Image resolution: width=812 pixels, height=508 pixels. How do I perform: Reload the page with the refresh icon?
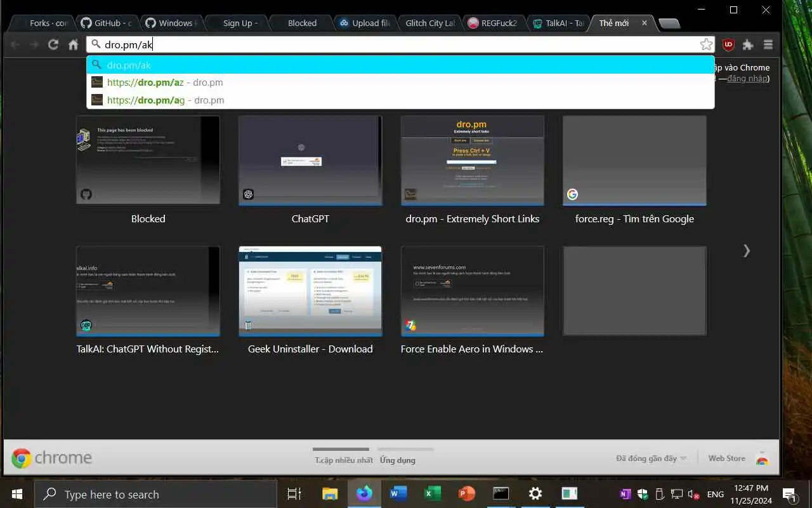(x=53, y=44)
